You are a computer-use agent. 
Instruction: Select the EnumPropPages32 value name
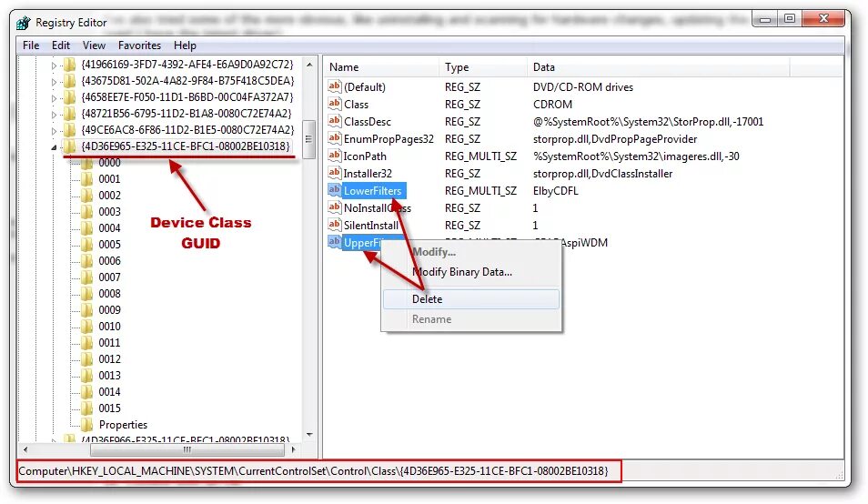pos(389,139)
